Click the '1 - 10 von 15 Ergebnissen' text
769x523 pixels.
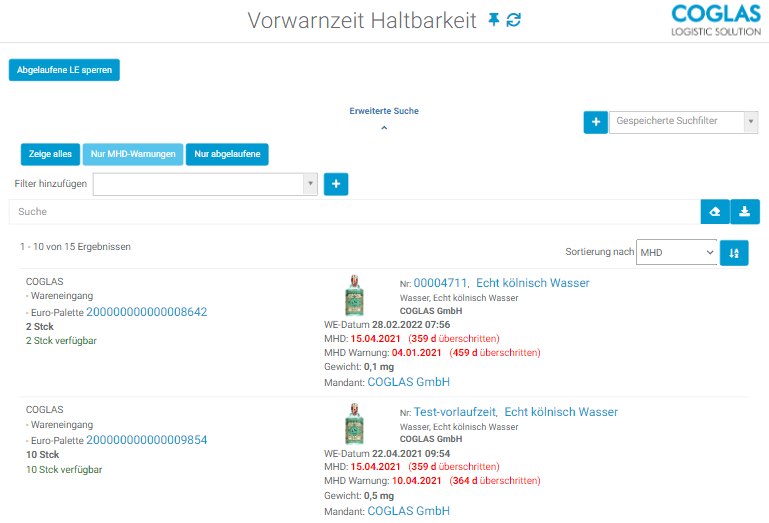76,247
